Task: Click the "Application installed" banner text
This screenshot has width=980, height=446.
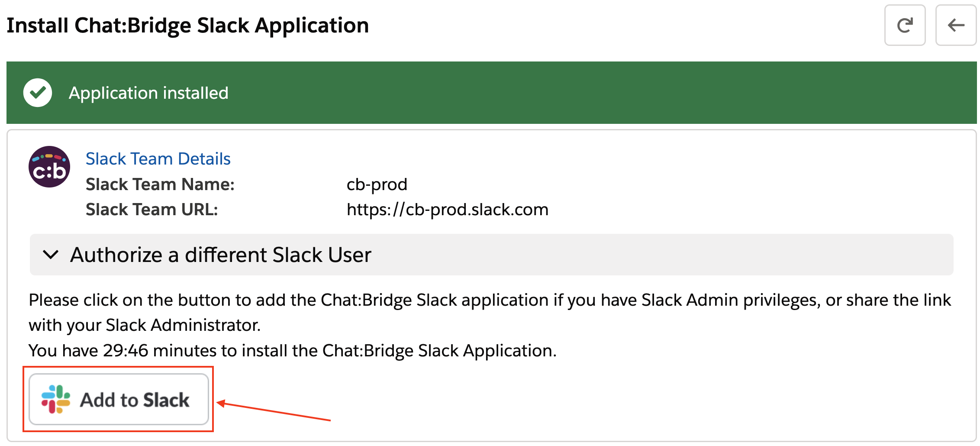Action: [148, 93]
